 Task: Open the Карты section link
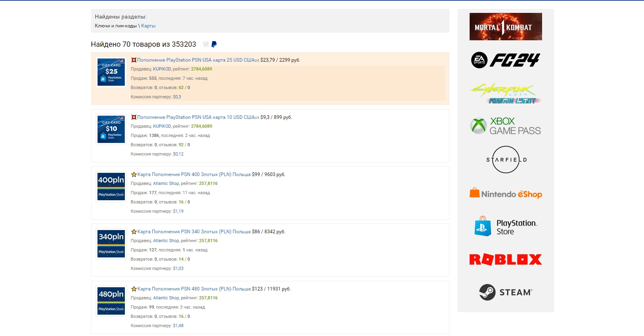click(148, 26)
